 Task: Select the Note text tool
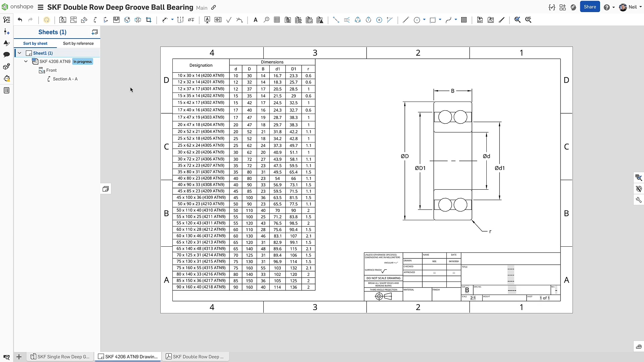click(255, 20)
